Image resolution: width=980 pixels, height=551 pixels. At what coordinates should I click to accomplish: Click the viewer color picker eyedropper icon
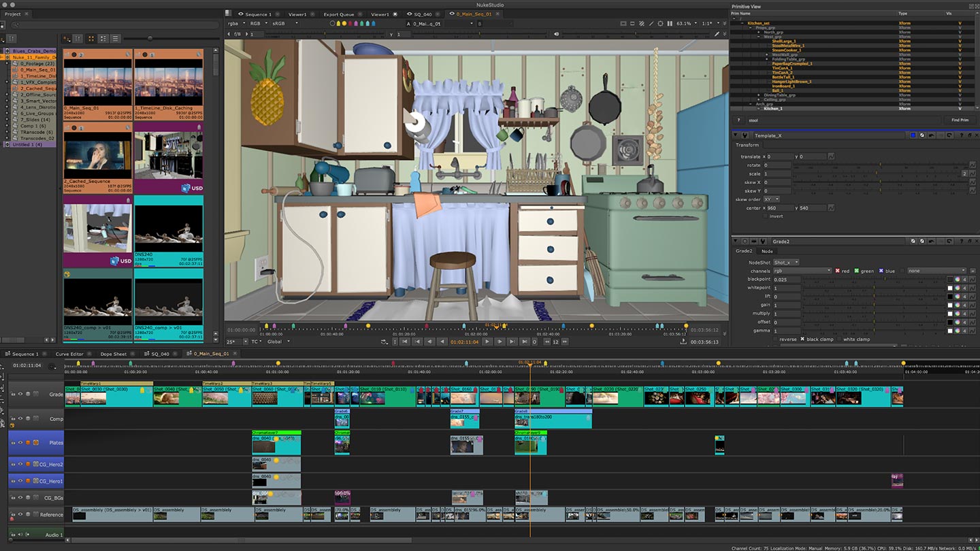coord(717,34)
